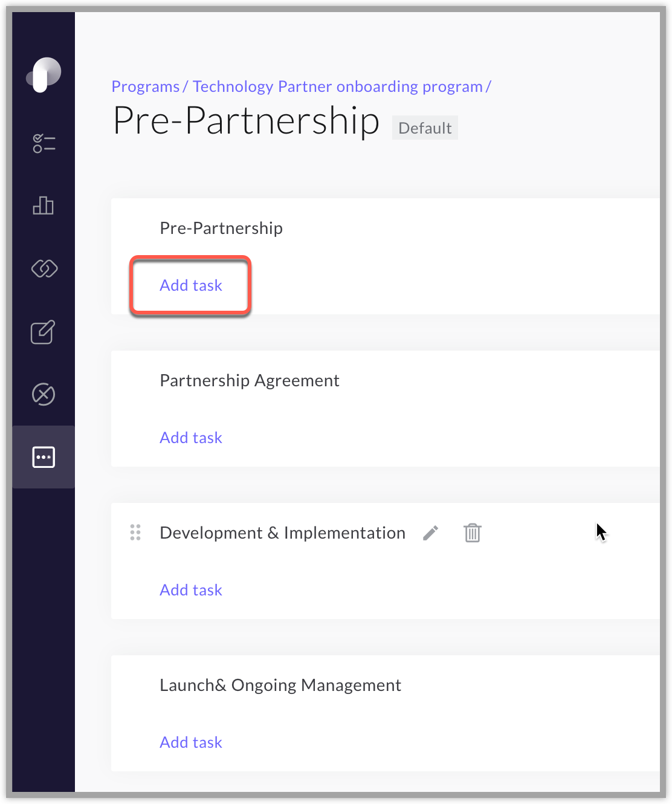Delete the Development & Implementation section
This screenshot has width=672, height=804.
click(473, 533)
